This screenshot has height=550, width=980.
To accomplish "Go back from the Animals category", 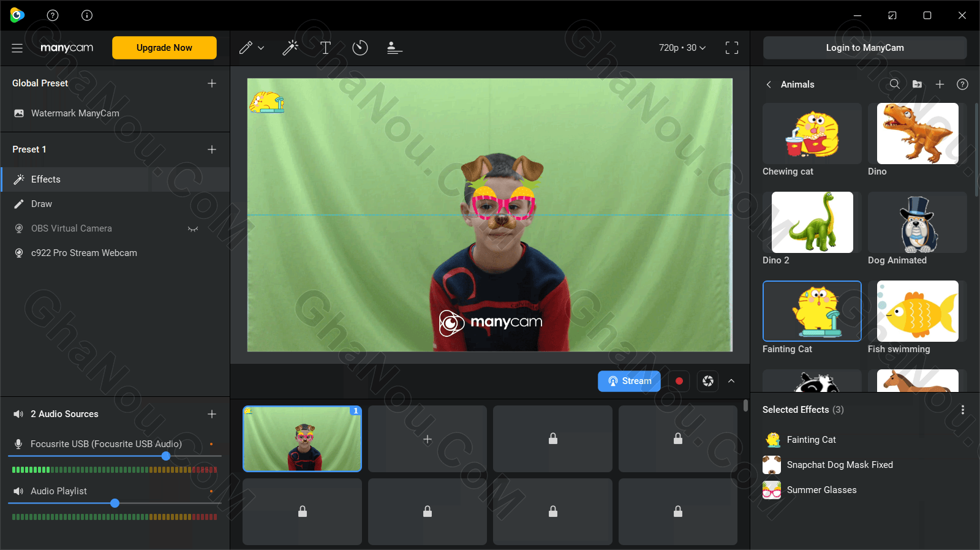I will (x=769, y=85).
